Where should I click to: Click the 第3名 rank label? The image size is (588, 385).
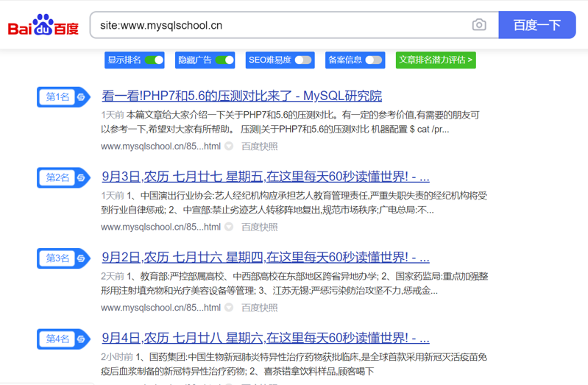(x=57, y=258)
